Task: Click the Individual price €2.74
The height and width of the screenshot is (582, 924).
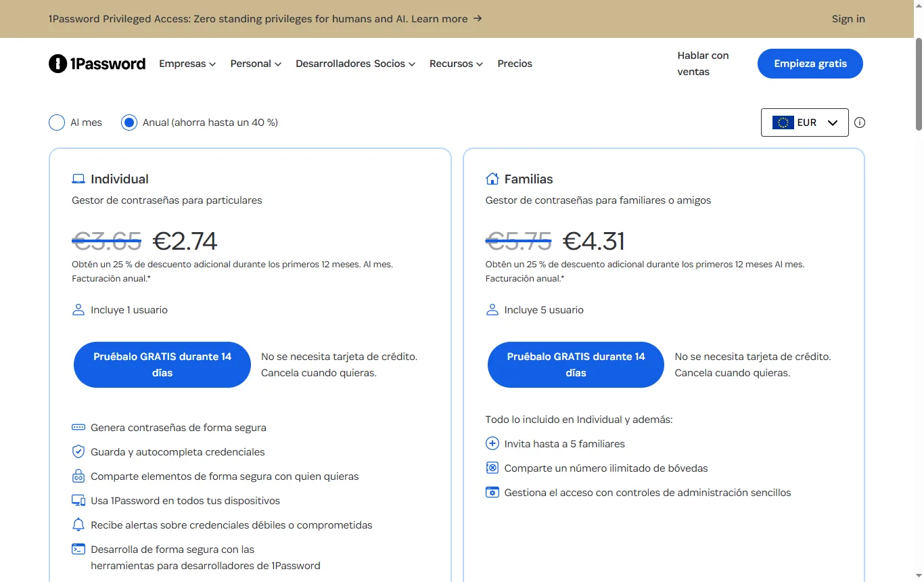Action: pos(185,241)
